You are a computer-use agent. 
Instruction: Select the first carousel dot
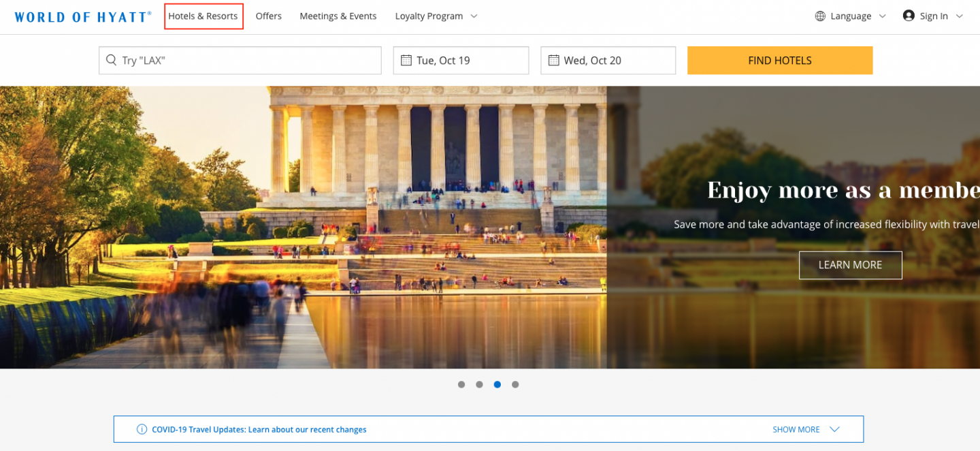[x=461, y=384]
